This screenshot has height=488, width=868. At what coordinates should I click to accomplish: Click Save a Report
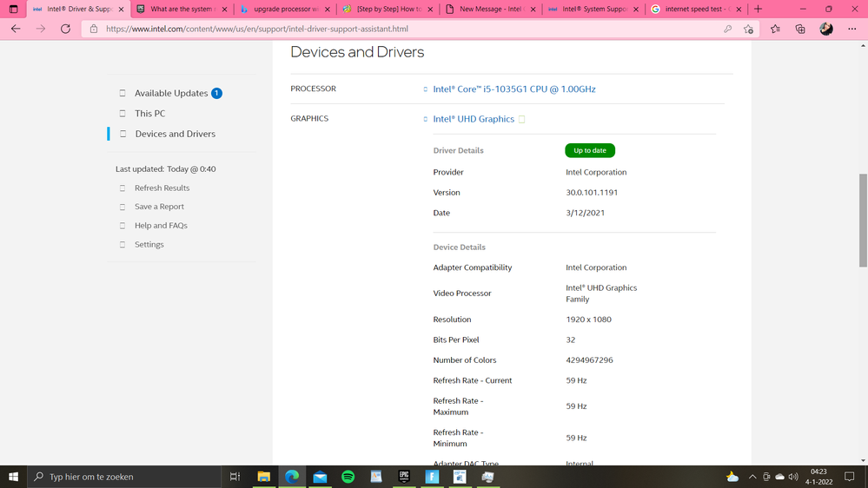point(159,207)
